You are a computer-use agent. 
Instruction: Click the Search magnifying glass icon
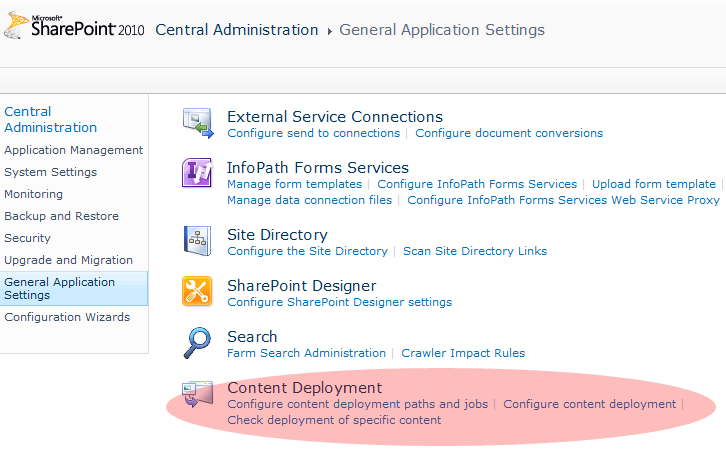pos(197,343)
